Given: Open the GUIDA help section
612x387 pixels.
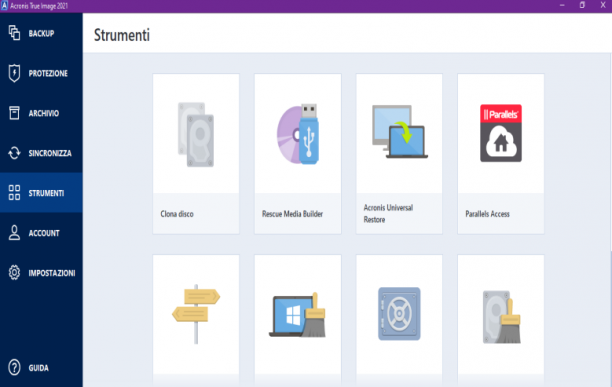Looking at the screenshot, I should point(41,368).
